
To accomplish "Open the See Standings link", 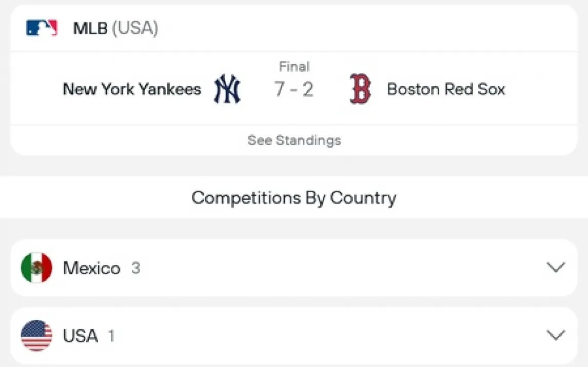I will click(x=294, y=140).
